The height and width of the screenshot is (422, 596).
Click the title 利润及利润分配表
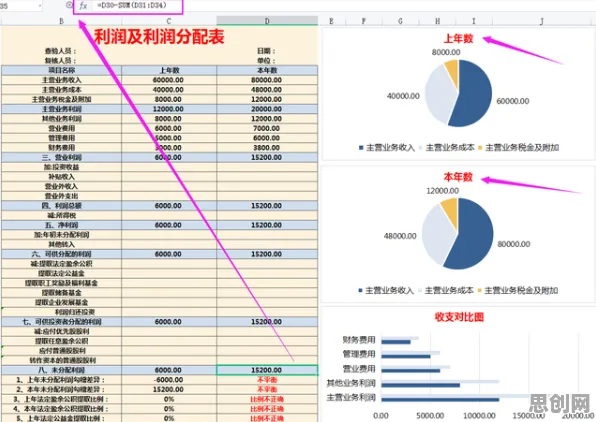tap(159, 37)
